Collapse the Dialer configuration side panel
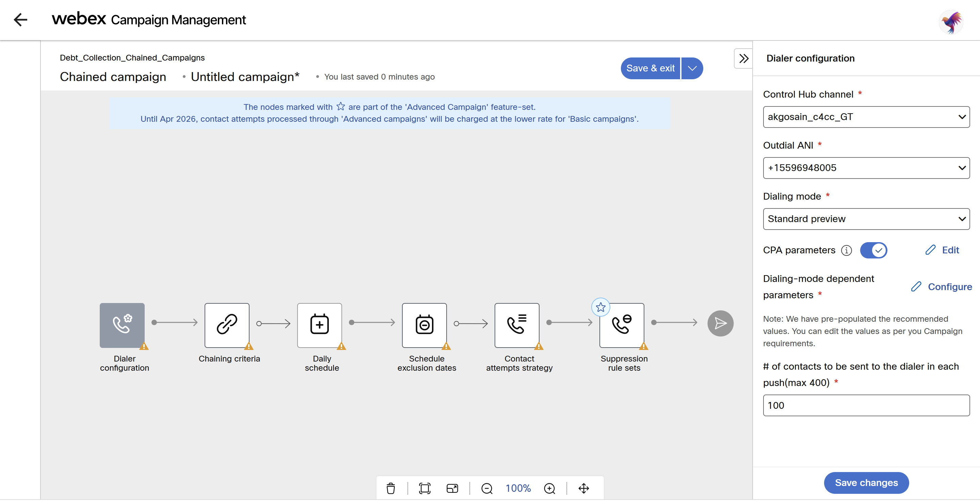The width and height of the screenshot is (980, 503). point(743,58)
